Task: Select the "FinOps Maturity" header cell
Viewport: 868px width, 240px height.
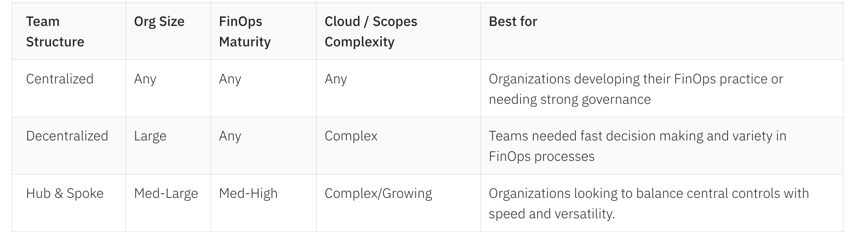Action: pyautogui.click(x=245, y=31)
